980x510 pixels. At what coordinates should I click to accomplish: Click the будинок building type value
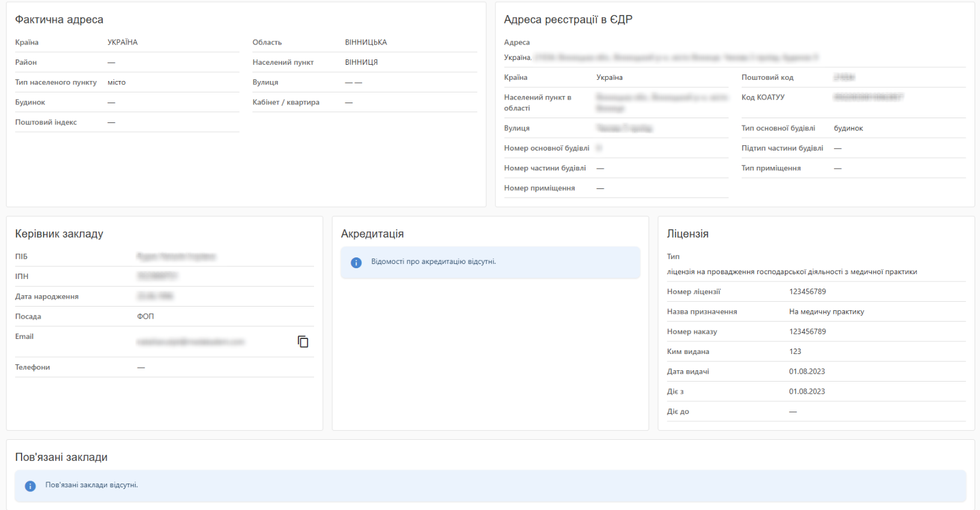click(x=848, y=128)
